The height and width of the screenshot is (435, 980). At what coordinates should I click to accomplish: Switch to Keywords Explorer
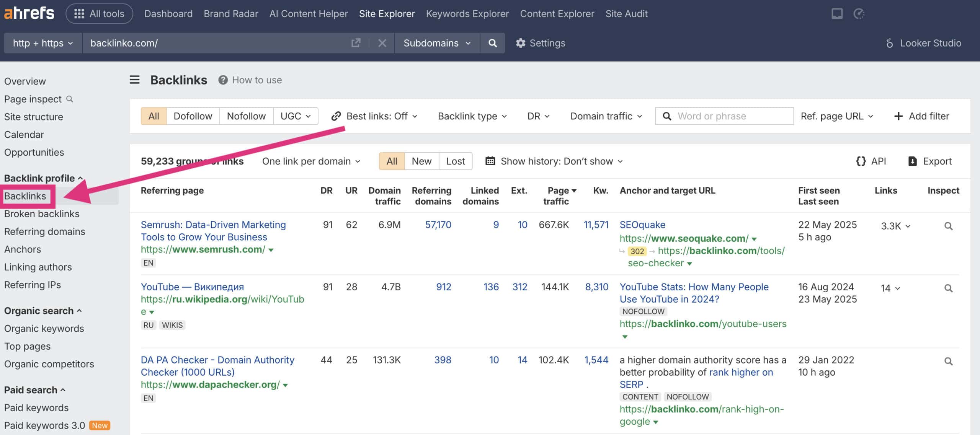click(467, 14)
